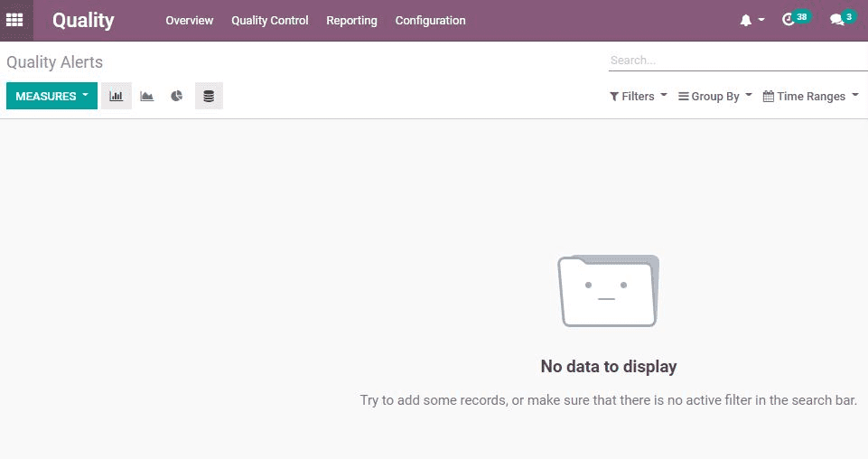This screenshot has width=868, height=459.
Task: Open activities clock with 38 badge
Action: click(x=796, y=19)
